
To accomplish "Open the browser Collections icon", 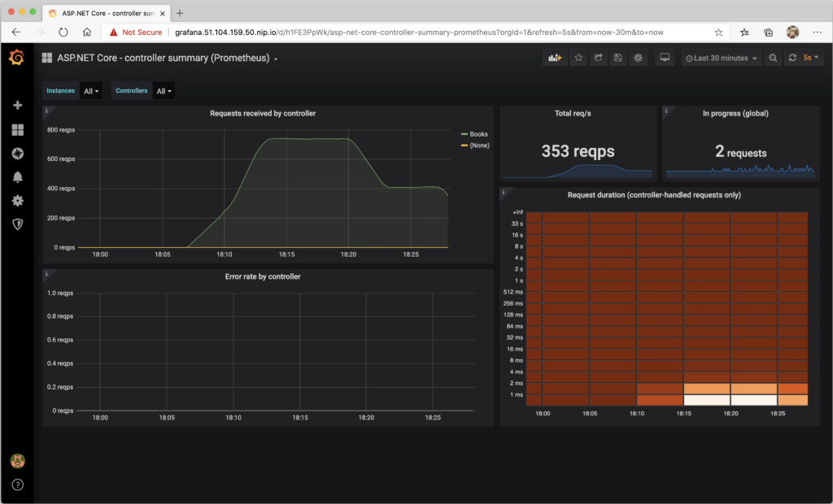I will tap(768, 33).
